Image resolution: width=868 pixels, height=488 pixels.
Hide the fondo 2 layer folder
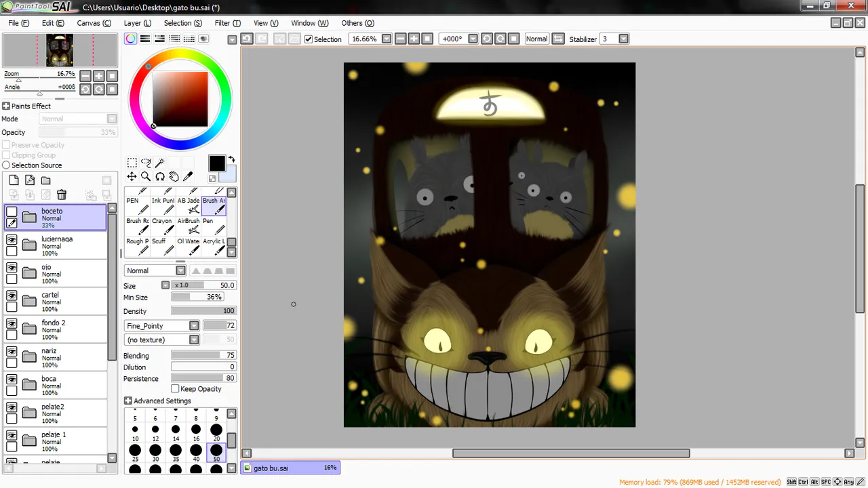click(12, 323)
